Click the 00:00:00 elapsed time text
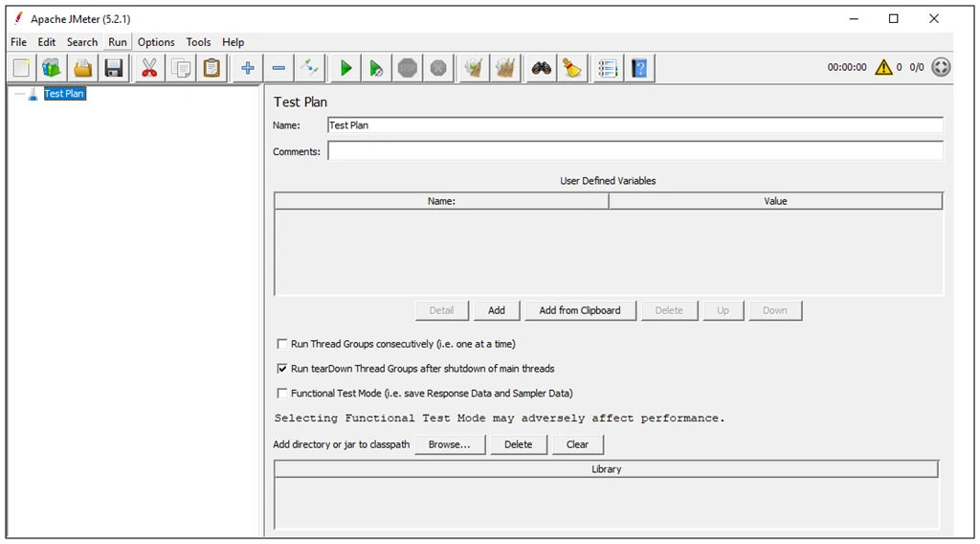This screenshot has height=544, width=980. point(847,67)
